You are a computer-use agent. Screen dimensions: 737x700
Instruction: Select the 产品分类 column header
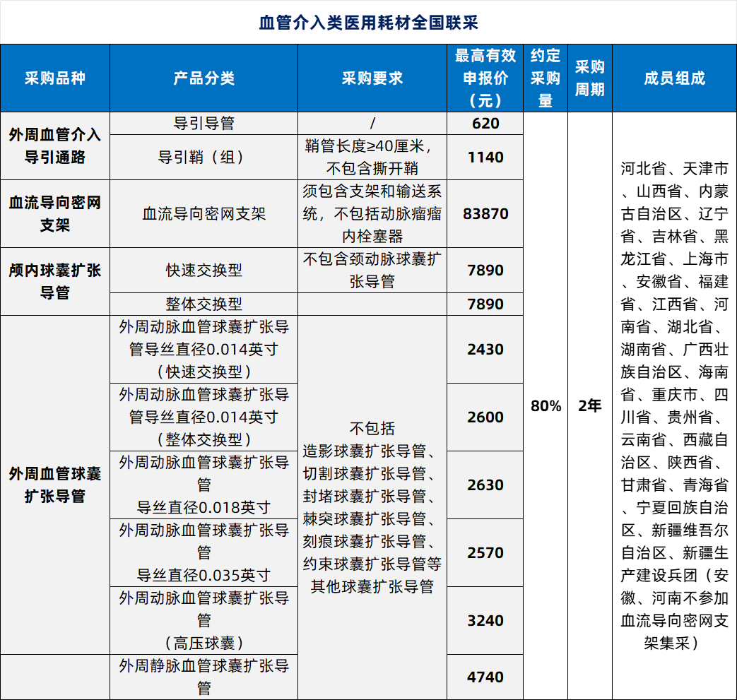point(205,78)
